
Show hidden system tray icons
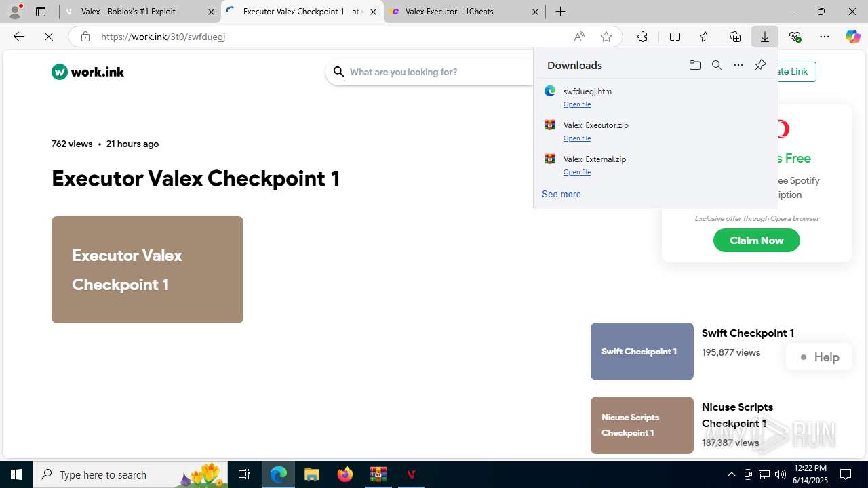[731, 474]
